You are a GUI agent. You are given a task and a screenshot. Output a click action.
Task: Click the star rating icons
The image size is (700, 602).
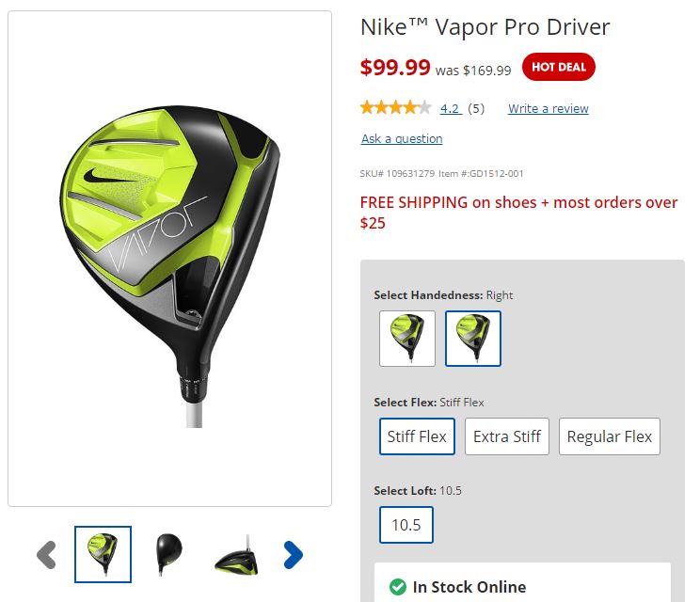pos(396,107)
